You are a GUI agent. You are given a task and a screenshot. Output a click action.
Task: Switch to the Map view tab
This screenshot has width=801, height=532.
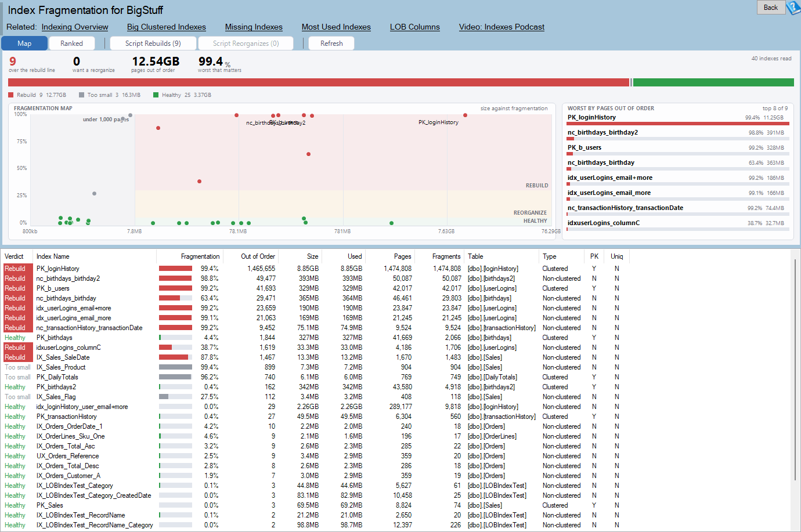pyautogui.click(x=24, y=44)
